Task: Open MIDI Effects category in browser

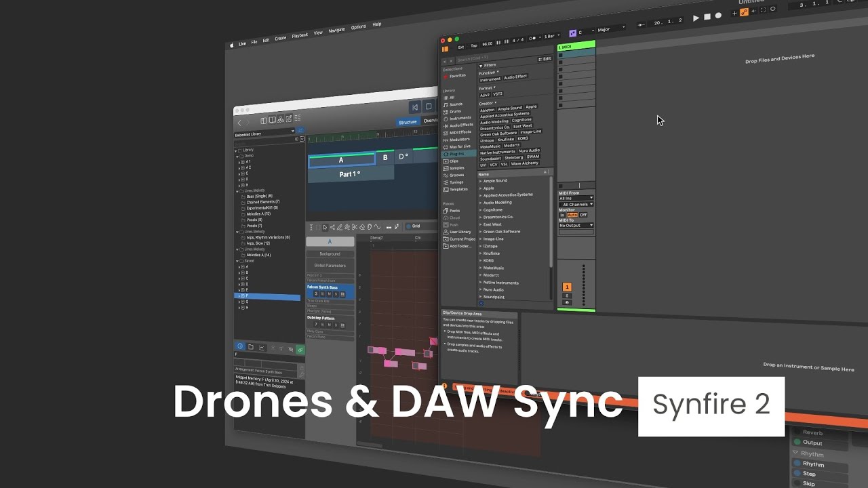Action: coord(459,132)
